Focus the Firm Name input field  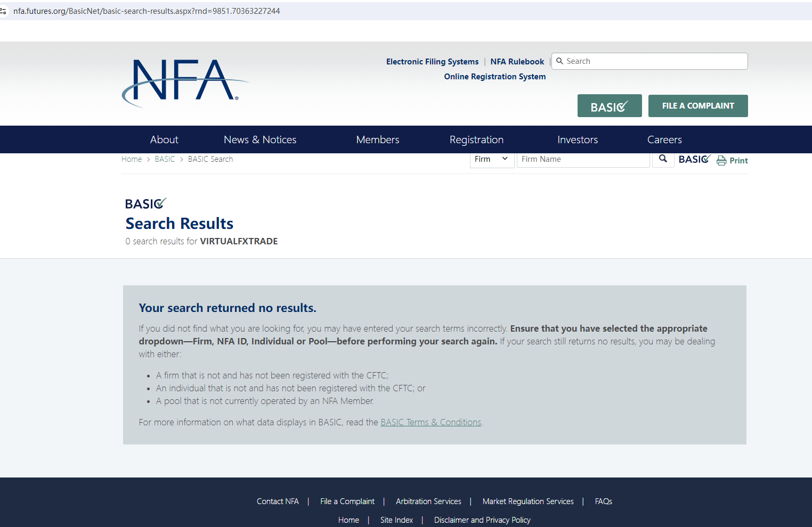tap(583, 159)
